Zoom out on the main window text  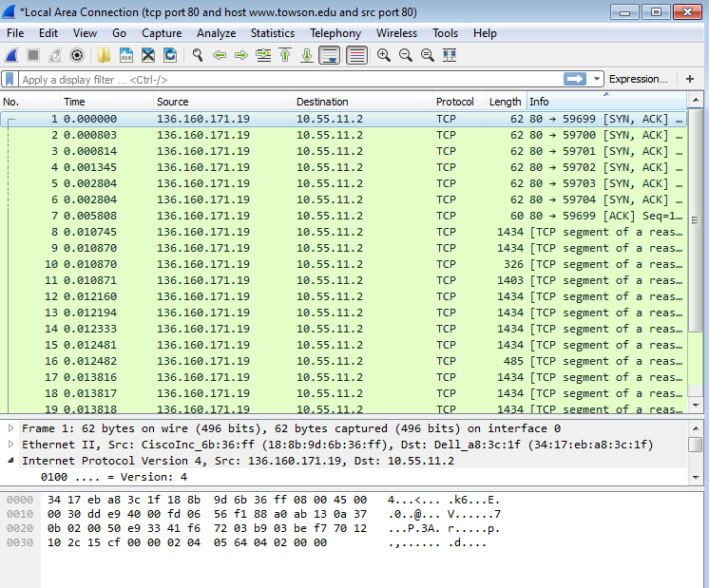[406, 56]
